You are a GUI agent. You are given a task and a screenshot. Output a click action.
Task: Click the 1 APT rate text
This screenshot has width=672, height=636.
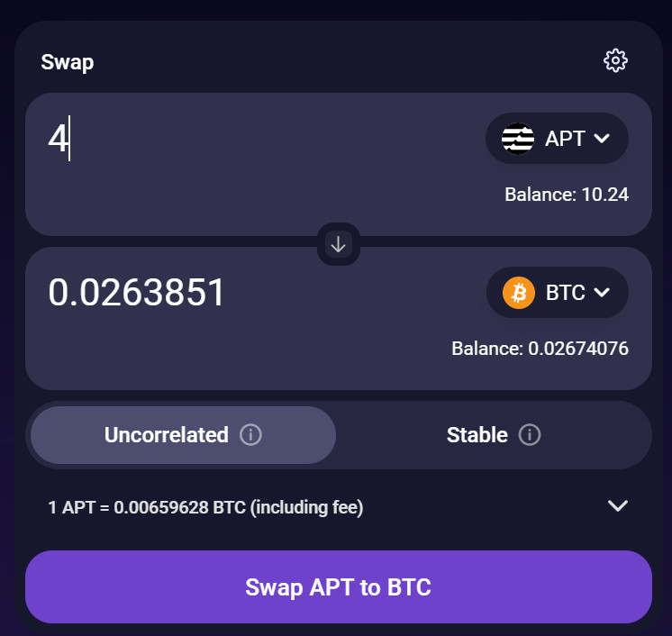205,508
